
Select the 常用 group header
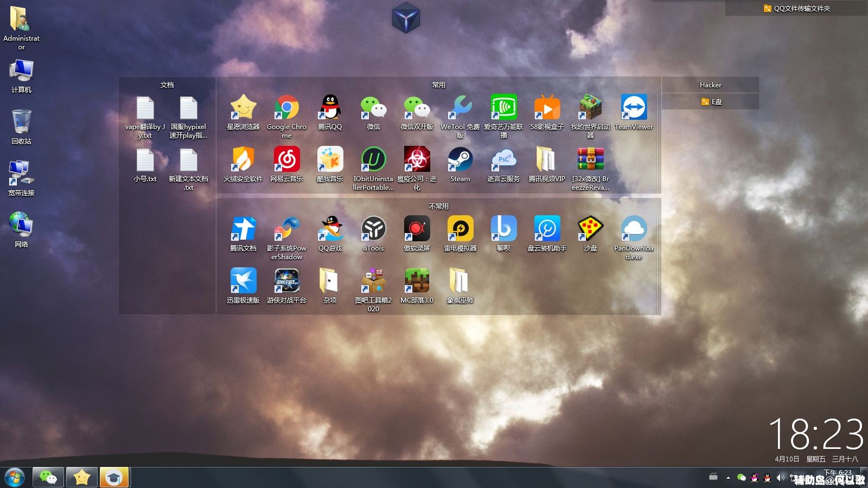click(438, 85)
